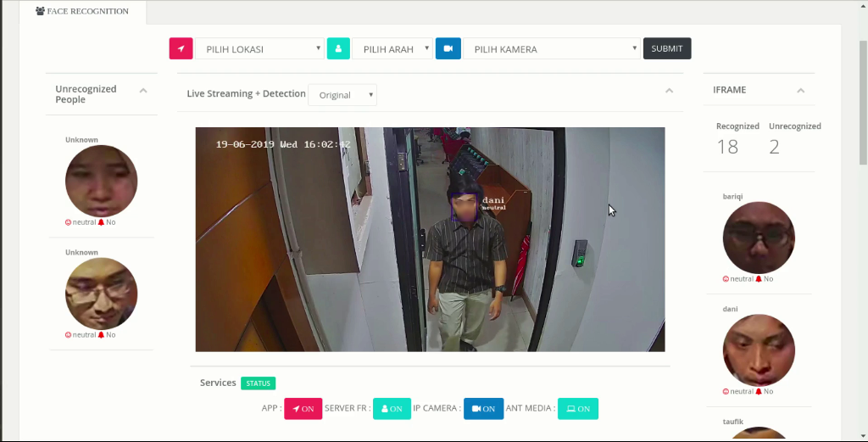Open the Original stream mode dropdown
This screenshot has height=442, width=868.
342,95
